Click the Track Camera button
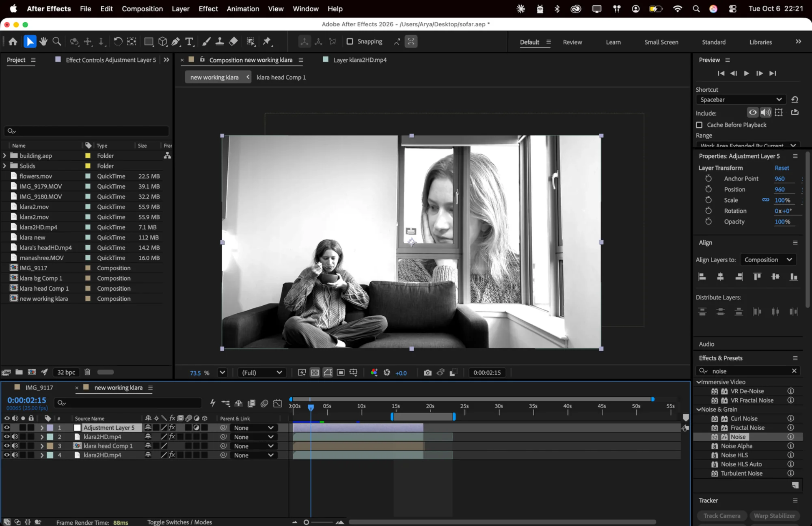Image resolution: width=812 pixels, height=526 pixels. 722,516
